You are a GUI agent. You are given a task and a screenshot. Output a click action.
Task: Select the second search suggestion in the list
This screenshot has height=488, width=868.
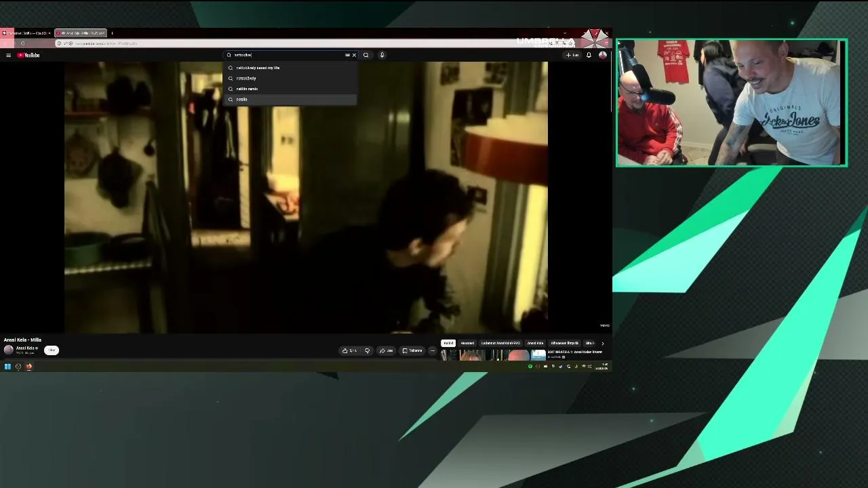pyautogui.click(x=290, y=78)
